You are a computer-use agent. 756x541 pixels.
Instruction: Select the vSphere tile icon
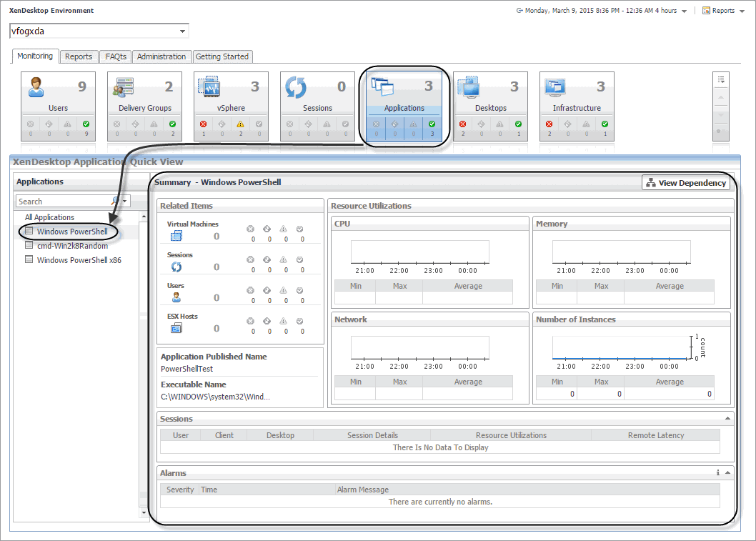(x=211, y=87)
